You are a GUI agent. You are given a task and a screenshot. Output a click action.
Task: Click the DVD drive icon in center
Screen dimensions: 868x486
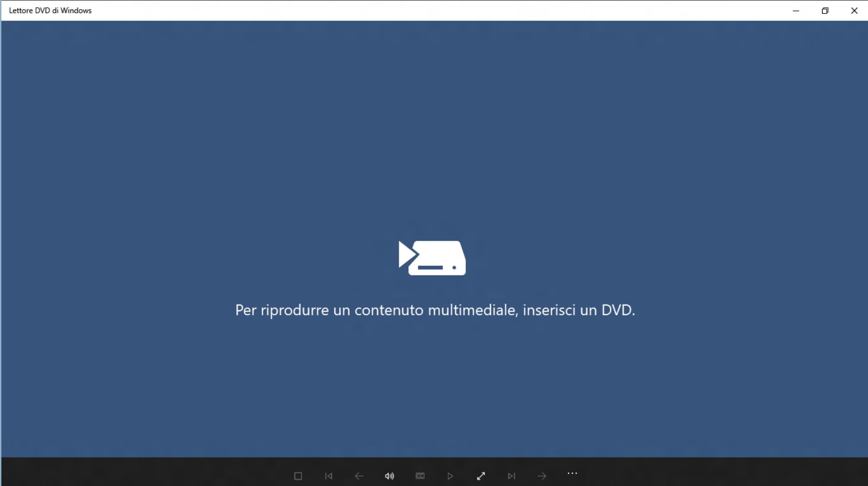[x=432, y=258]
